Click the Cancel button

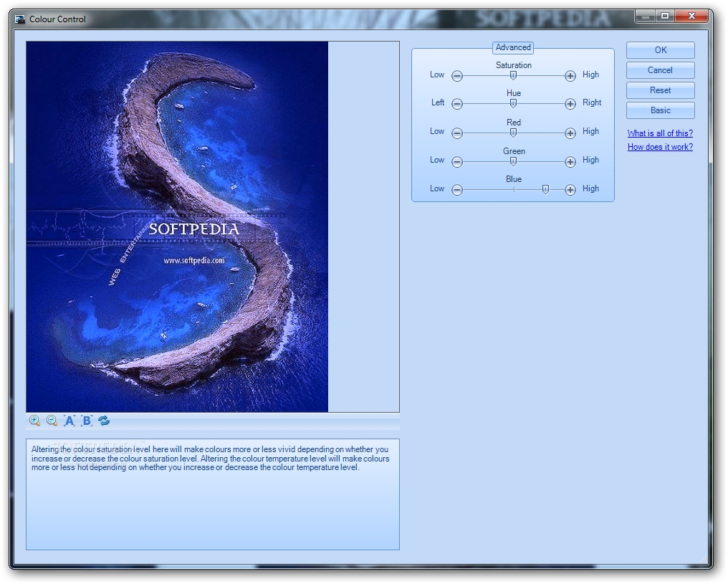click(x=660, y=70)
